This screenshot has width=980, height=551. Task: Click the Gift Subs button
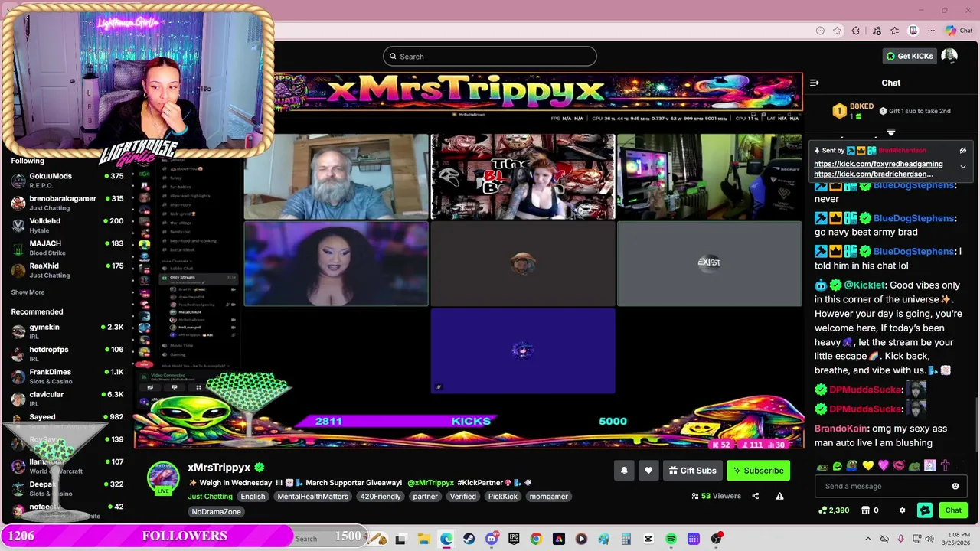coord(692,471)
